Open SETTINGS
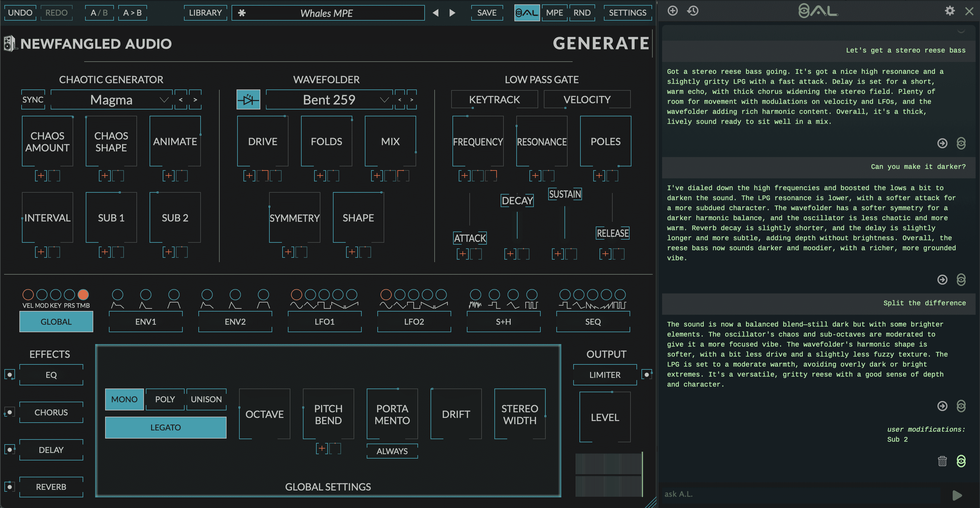 (x=627, y=13)
